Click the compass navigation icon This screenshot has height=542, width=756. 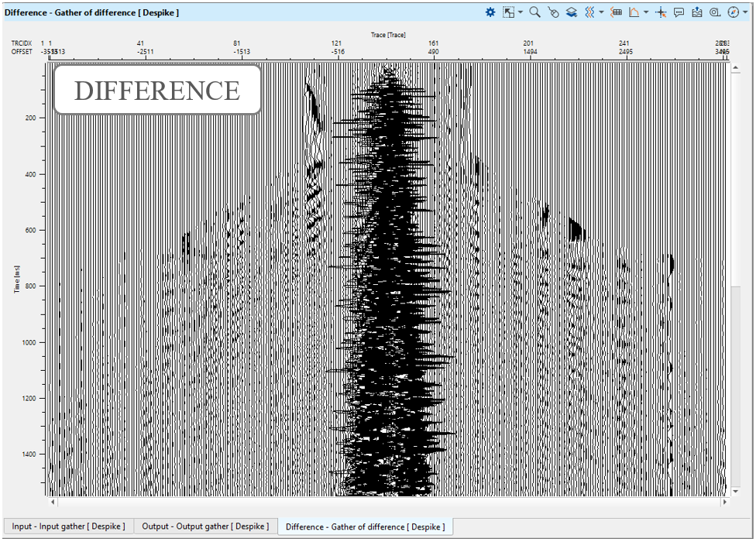pos(733,12)
